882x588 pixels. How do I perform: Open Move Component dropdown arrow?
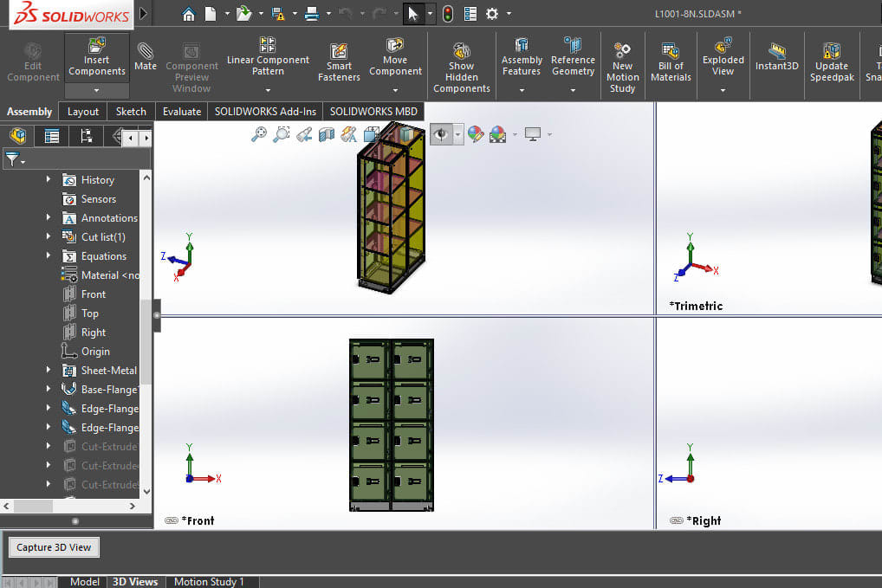[x=395, y=91]
